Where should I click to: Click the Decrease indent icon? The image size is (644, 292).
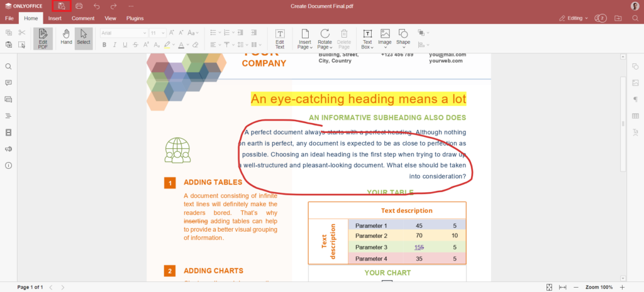click(x=240, y=33)
